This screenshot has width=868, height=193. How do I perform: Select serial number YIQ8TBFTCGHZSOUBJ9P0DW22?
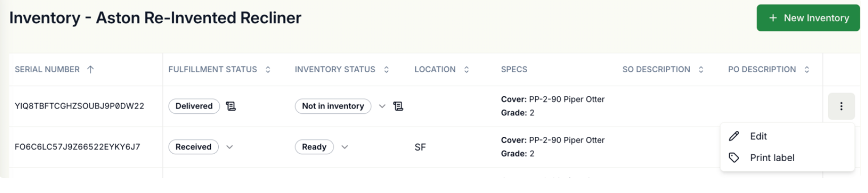pyautogui.click(x=79, y=106)
